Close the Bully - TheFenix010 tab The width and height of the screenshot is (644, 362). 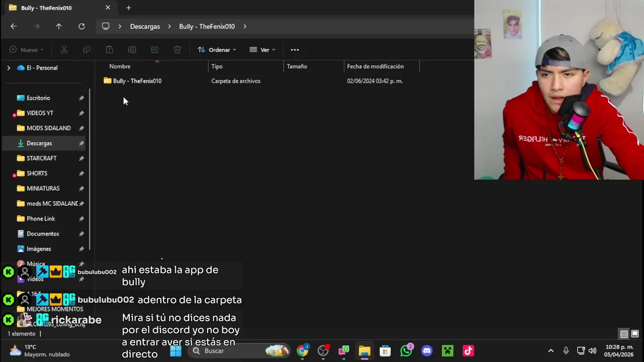108,8
